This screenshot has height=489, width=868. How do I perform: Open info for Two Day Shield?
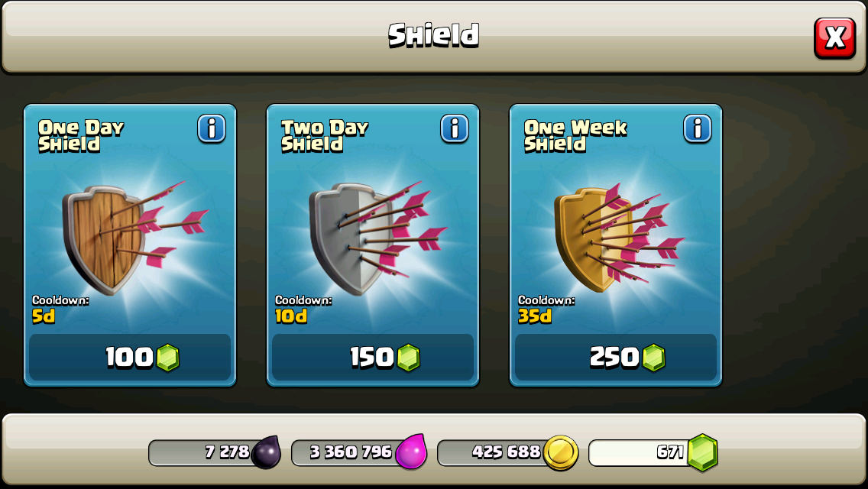pyautogui.click(x=455, y=128)
